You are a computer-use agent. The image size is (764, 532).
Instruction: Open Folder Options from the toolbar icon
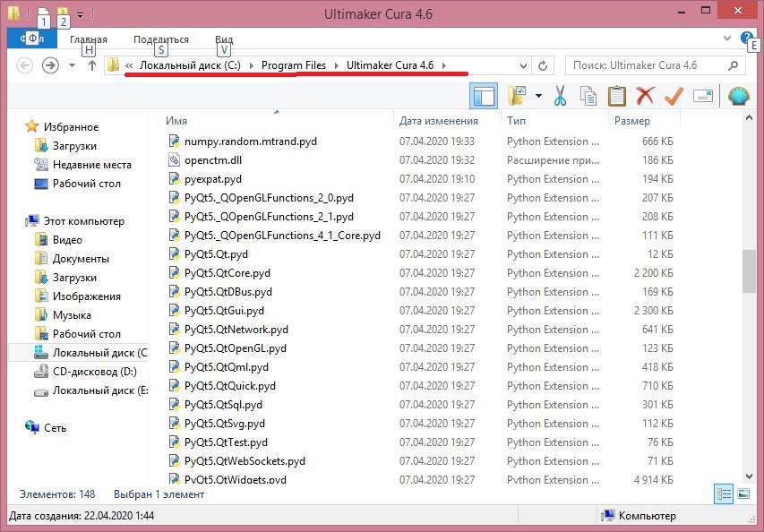tap(517, 96)
